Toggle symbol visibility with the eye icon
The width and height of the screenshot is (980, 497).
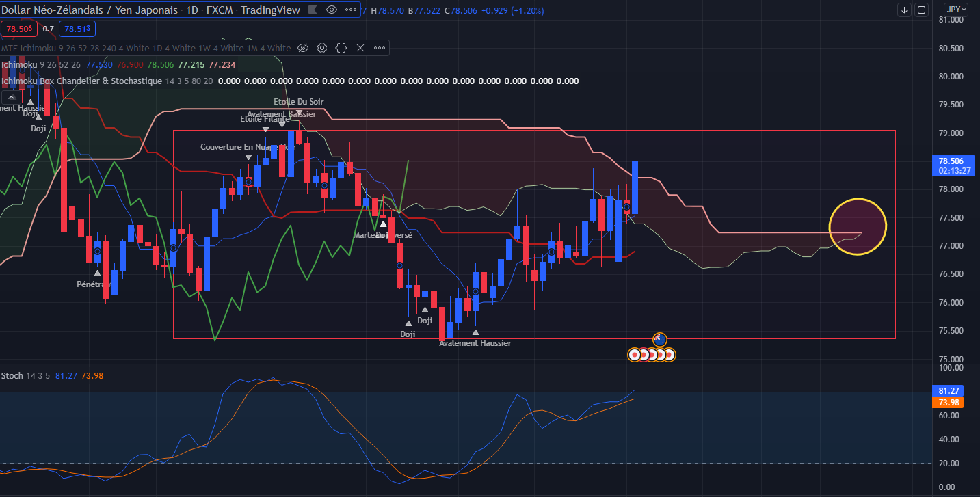pos(332,10)
